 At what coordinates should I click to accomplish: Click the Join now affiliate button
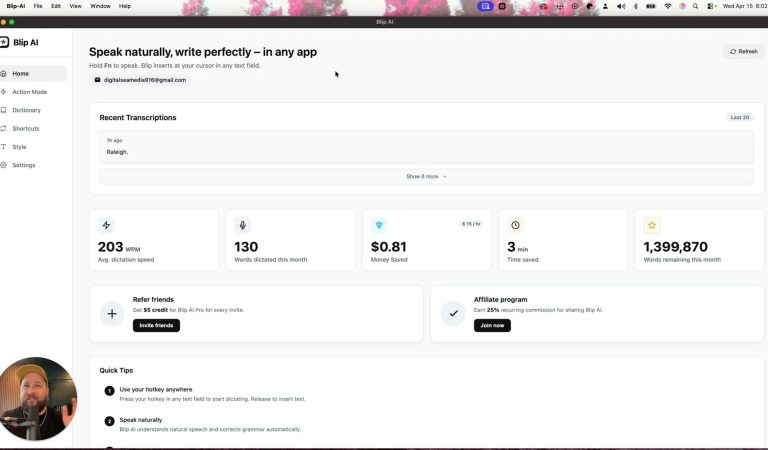[x=492, y=325]
